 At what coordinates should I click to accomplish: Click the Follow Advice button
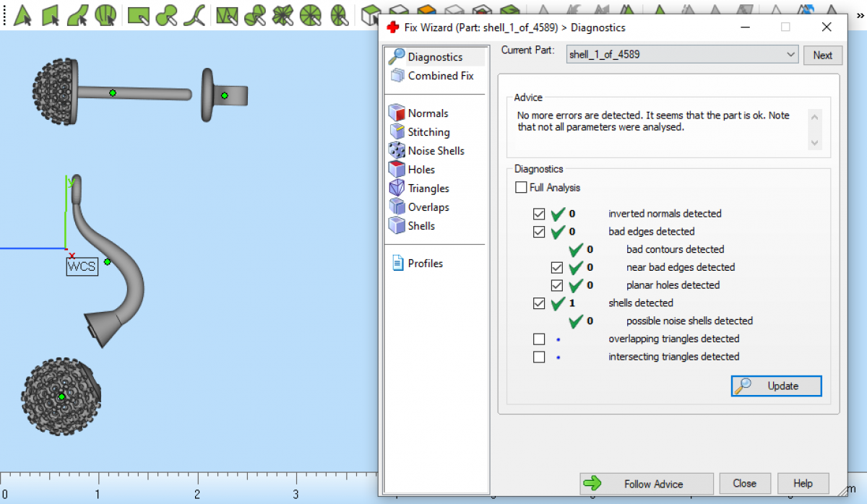click(x=646, y=484)
